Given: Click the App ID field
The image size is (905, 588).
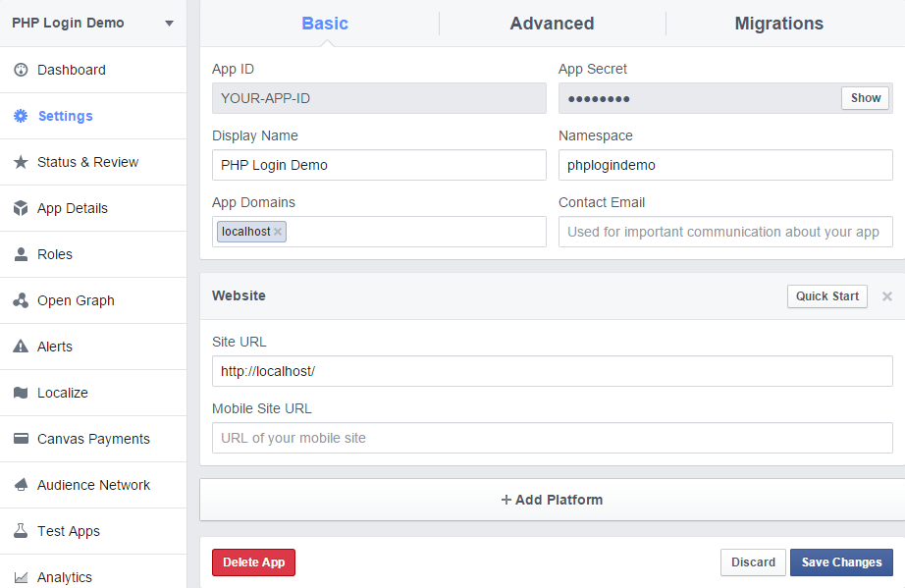Looking at the screenshot, I should point(379,98).
